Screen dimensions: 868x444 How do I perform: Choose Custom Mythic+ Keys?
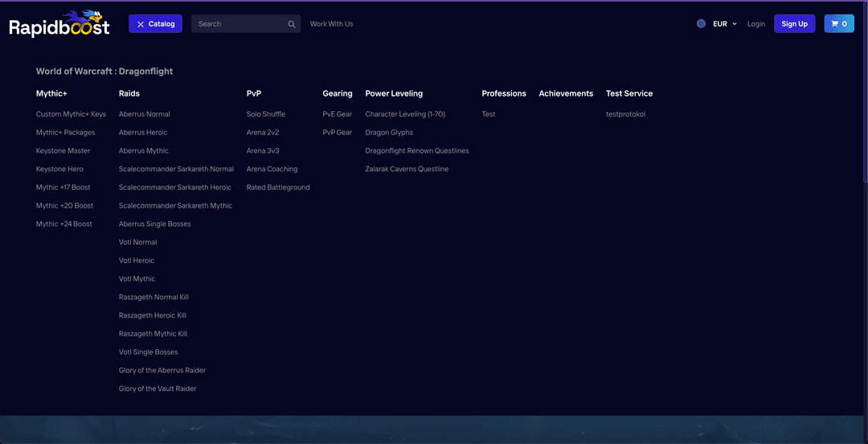click(x=71, y=114)
